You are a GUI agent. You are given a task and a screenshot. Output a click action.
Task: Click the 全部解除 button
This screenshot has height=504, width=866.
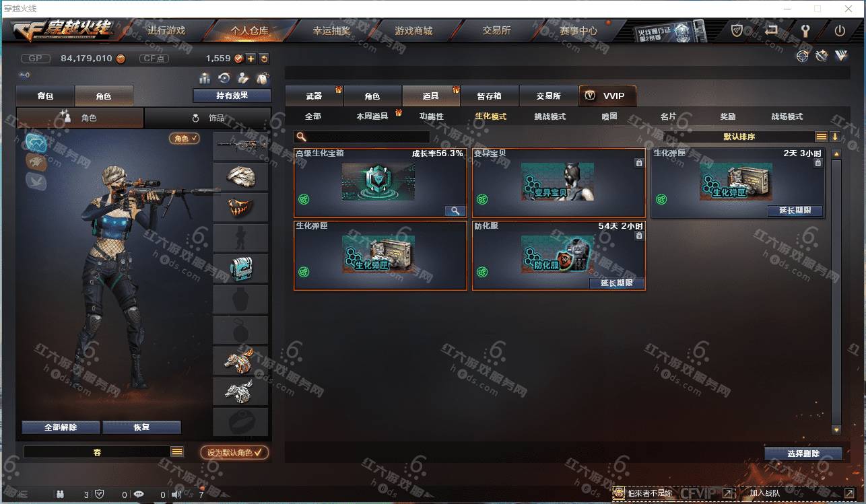click(61, 427)
